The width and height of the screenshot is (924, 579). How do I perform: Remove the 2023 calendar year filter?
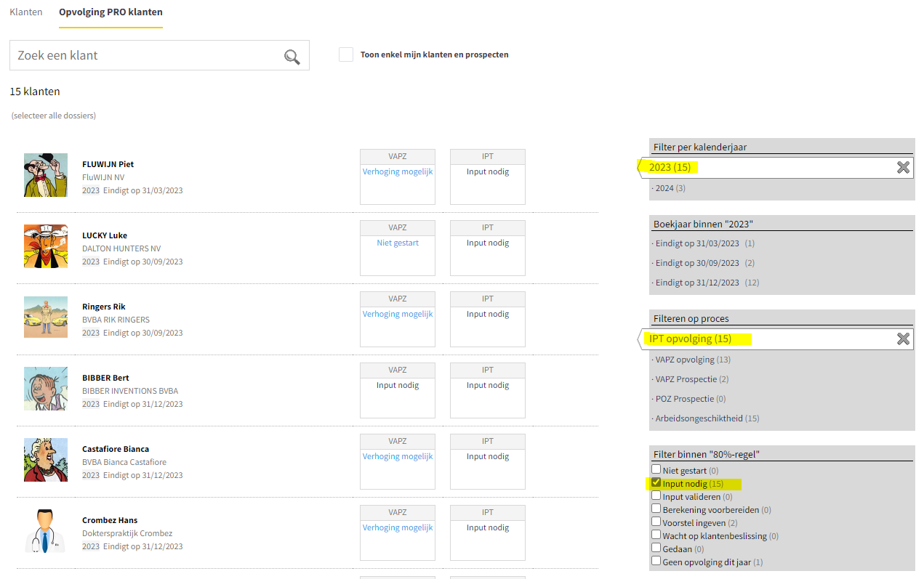902,168
